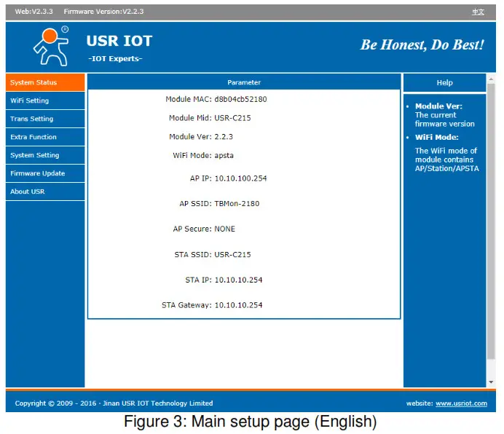Click the scrollbar up arrow
Image resolution: width=504 pixels, height=434 pixels.
pos(491,79)
